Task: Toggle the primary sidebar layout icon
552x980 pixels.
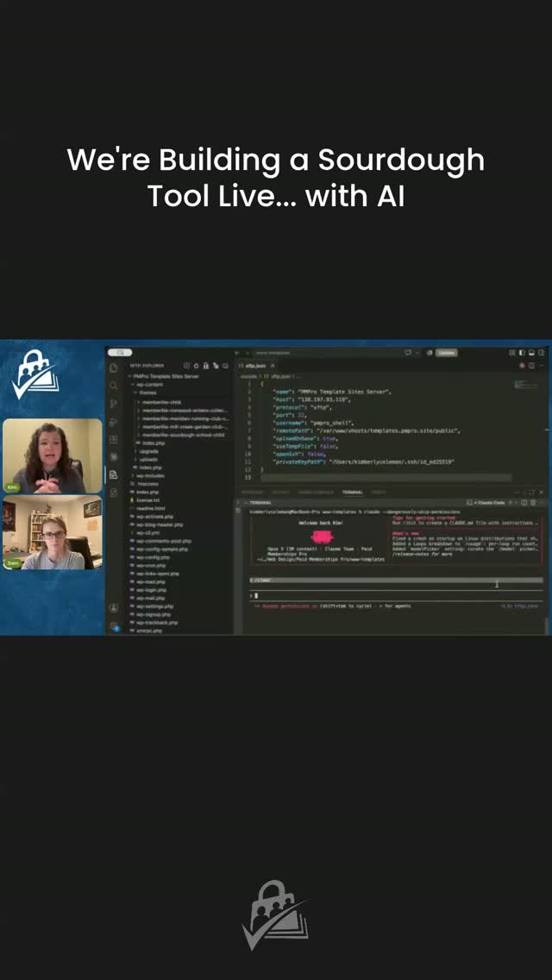Action: click(521, 353)
